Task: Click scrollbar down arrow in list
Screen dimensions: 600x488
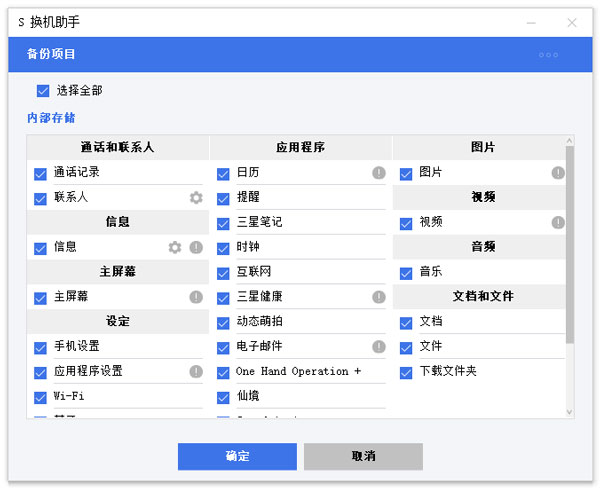Action: point(570,412)
